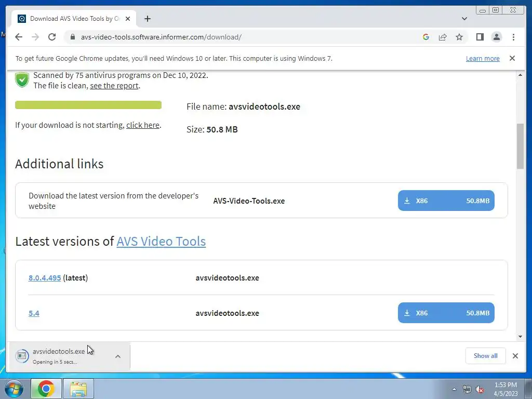This screenshot has width=532, height=399.
Task: Open the Chrome side panel
Action: click(x=480, y=37)
